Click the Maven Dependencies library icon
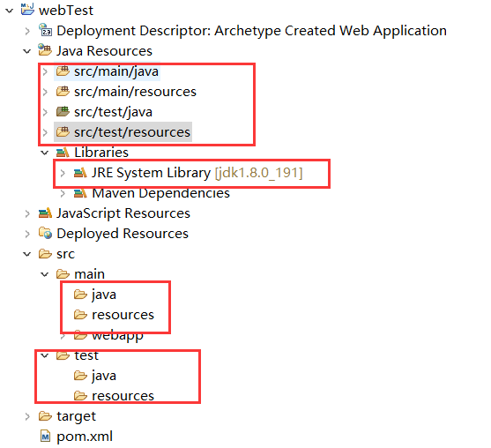The width and height of the screenshot is (491, 448). coord(80,193)
